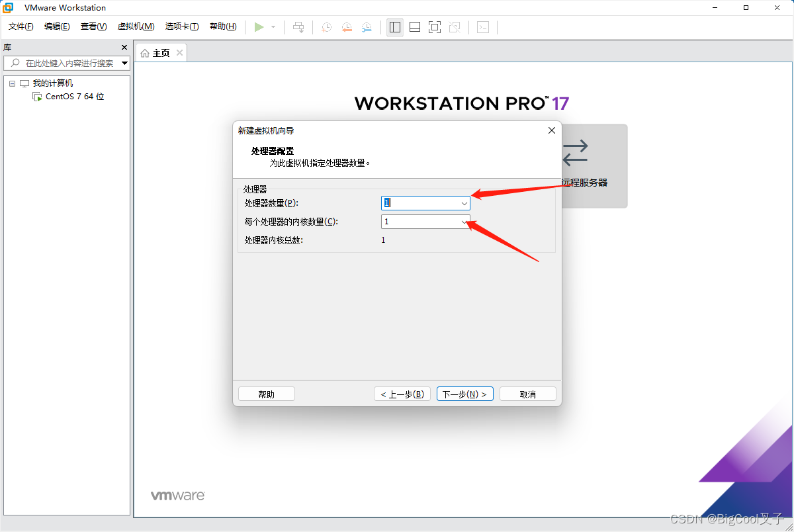This screenshot has width=794, height=532.
Task: Expand the 处理器数量 dropdown arrow
Action: [464, 203]
